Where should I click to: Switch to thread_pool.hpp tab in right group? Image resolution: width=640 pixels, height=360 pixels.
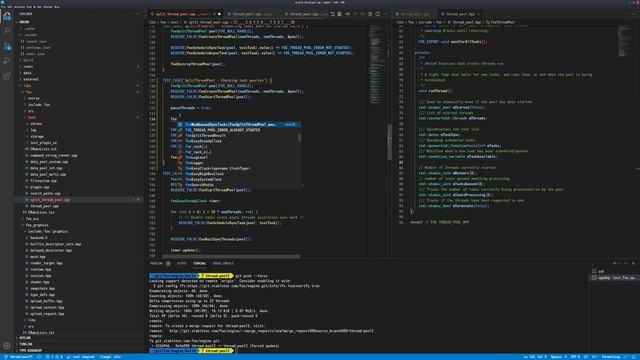click(460, 14)
